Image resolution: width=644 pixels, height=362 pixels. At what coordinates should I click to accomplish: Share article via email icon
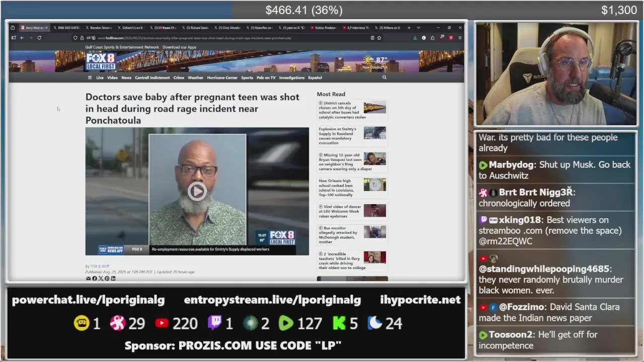coord(88,279)
